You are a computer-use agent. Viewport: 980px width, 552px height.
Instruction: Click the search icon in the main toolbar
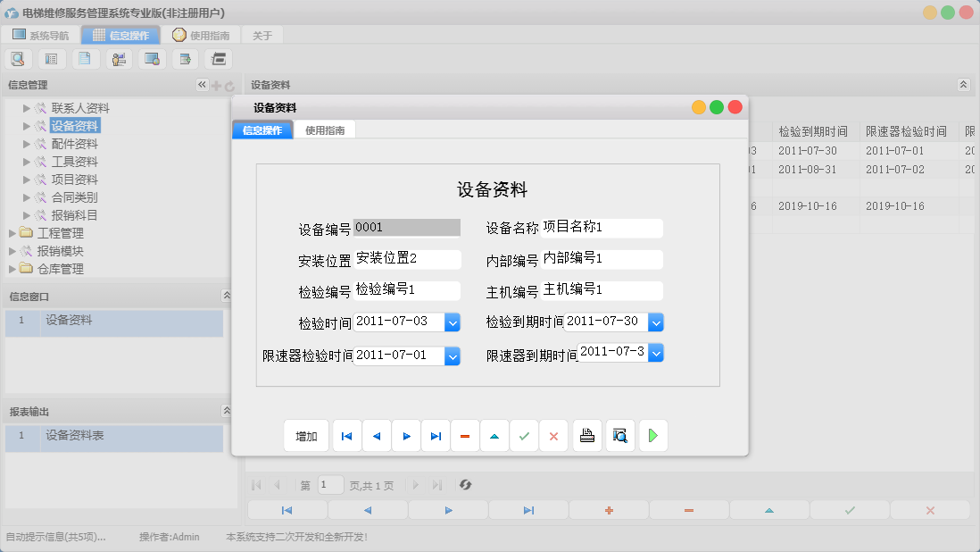[x=18, y=58]
